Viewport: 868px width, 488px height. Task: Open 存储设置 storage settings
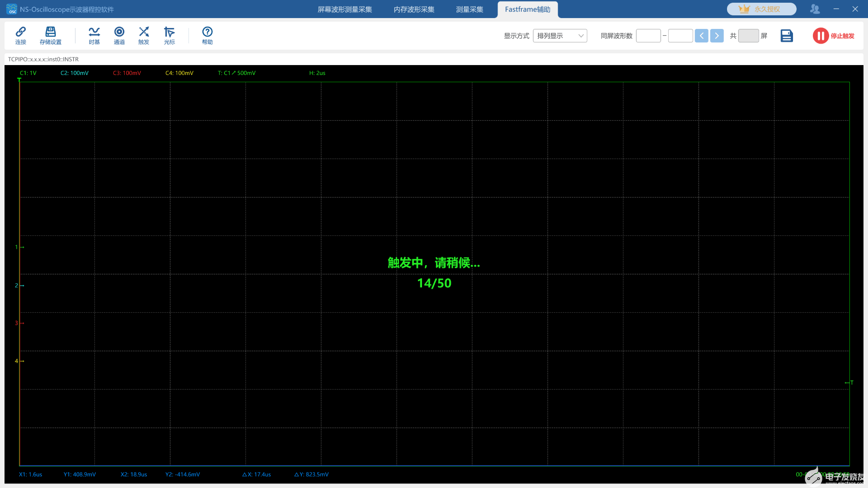coord(50,35)
